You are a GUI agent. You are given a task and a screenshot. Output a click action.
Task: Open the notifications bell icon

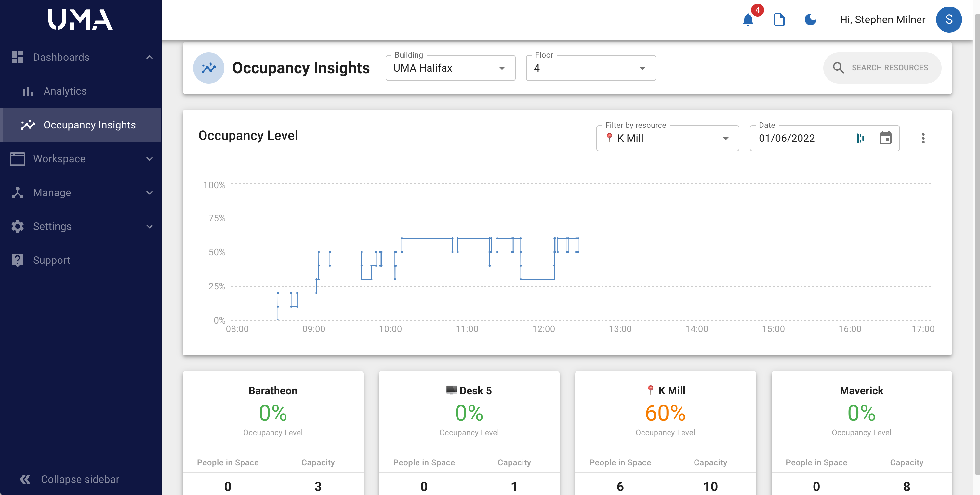click(x=748, y=20)
